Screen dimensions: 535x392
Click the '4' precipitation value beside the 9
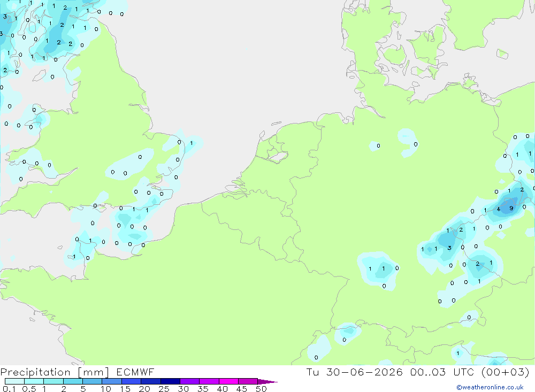(499, 209)
